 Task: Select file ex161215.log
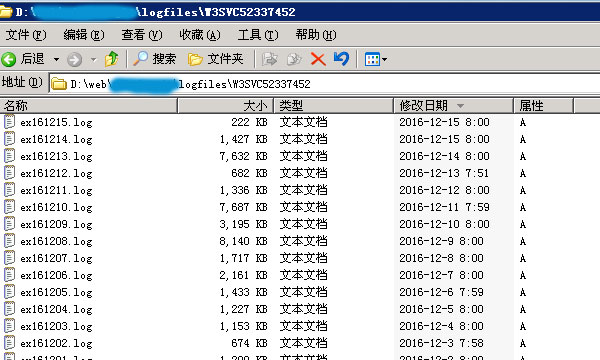[56, 122]
